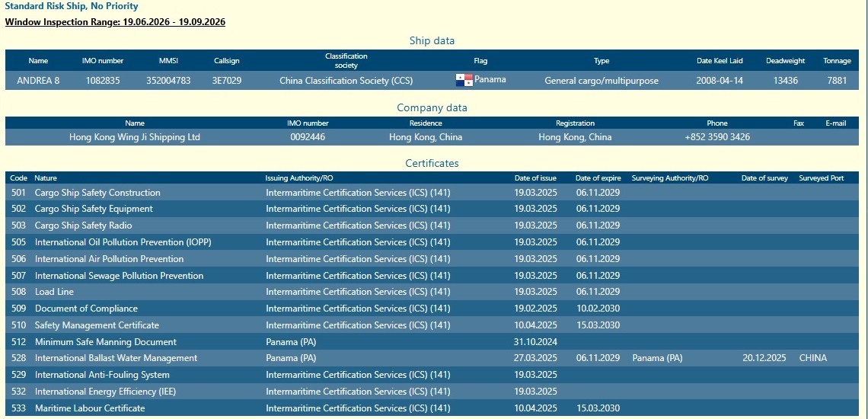Click China Classification Society (CCS) cell
The width and height of the screenshot is (868, 419).
point(346,80)
